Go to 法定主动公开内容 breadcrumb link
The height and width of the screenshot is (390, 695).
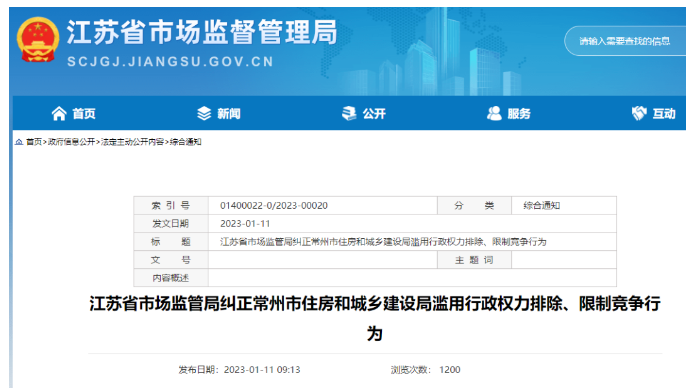133,142
